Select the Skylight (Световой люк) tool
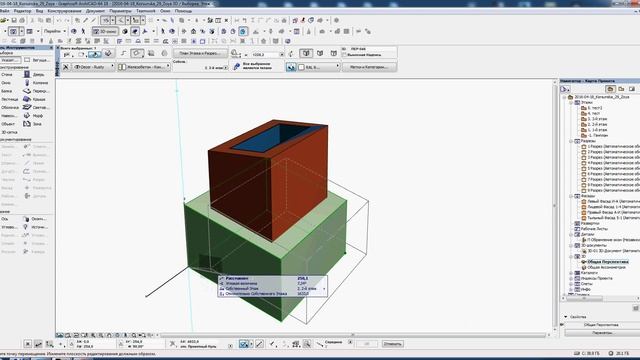 37,107
